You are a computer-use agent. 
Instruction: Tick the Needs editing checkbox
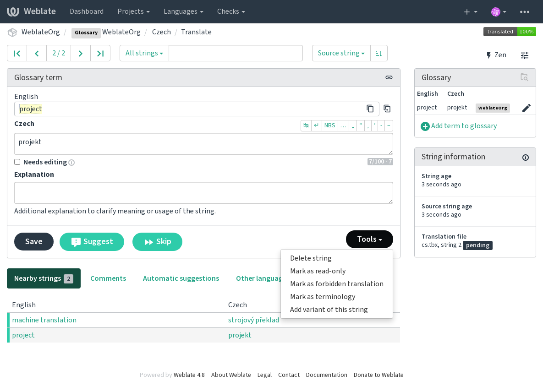[17, 162]
